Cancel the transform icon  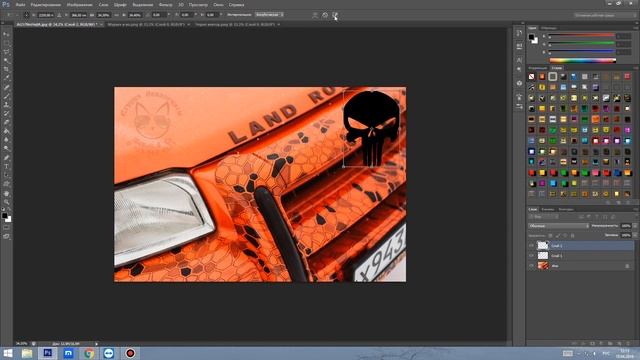[x=325, y=15]
